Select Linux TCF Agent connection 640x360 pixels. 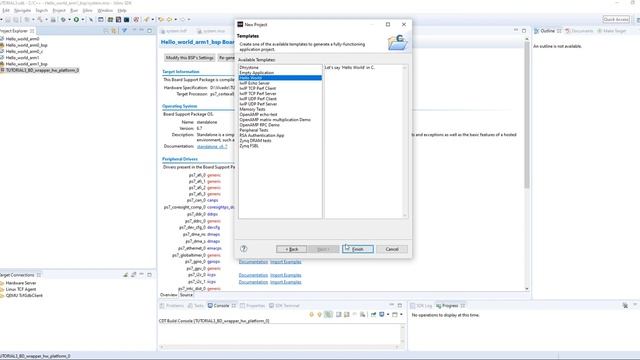click(x=21, y=289)
